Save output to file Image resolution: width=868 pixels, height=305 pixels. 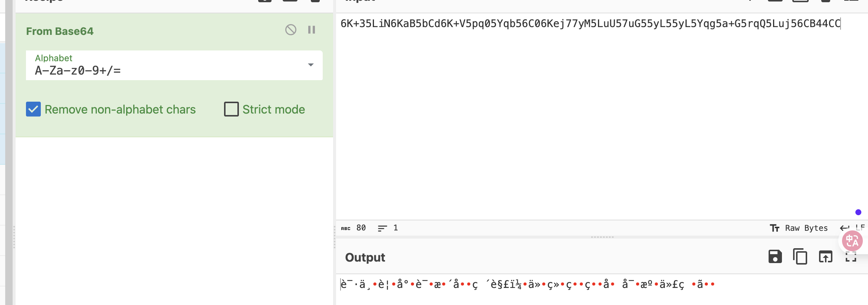(x=775, y=256)
